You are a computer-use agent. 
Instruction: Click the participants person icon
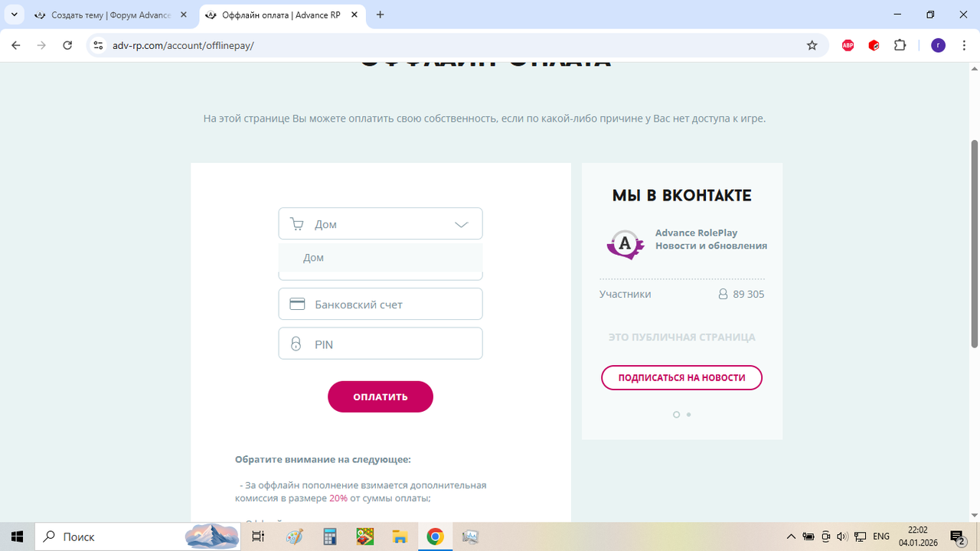click(x=723, y=294)
